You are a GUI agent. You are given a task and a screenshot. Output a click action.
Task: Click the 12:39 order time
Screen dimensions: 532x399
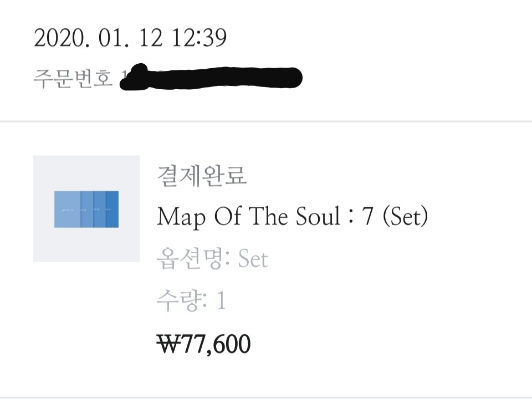[199, 39]
